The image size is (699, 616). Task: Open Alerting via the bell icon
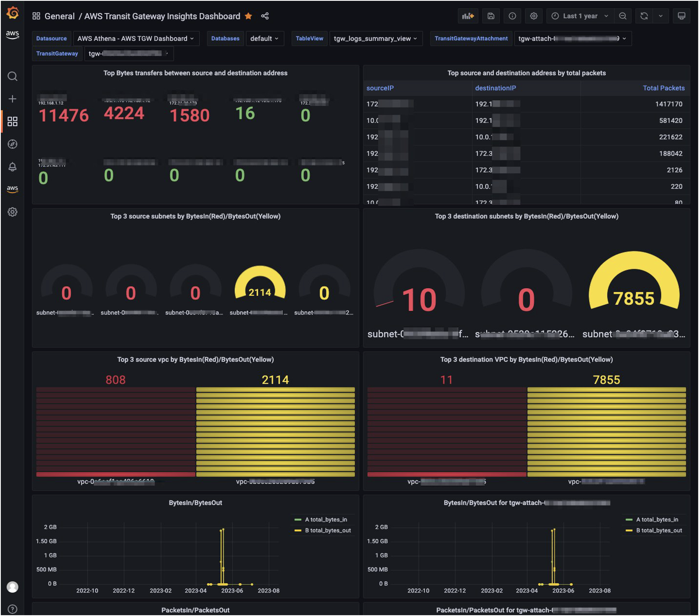click(x=12, y=167)
